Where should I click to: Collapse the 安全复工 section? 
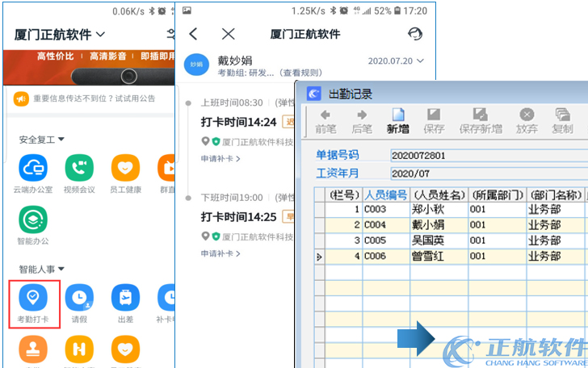point(42,140)
